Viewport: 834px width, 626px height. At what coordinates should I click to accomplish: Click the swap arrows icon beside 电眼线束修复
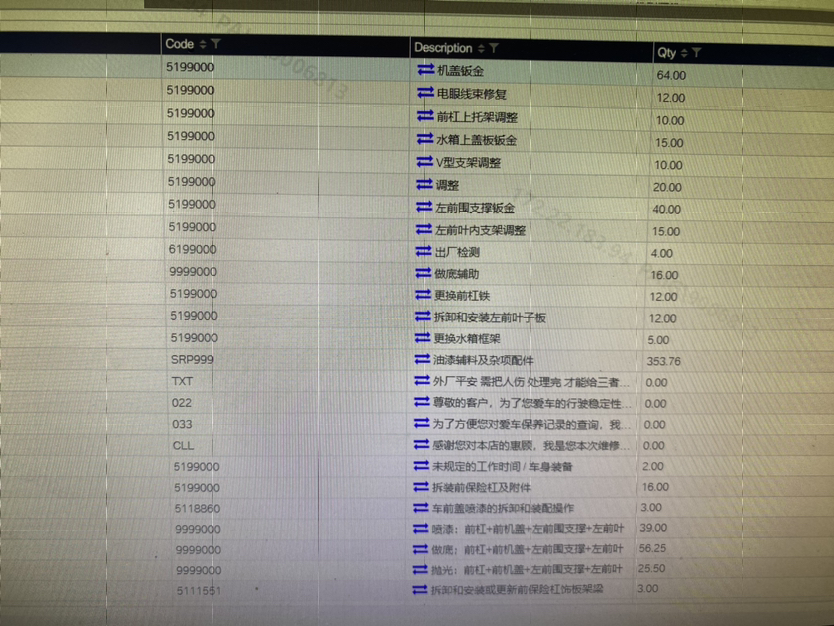(x=426, y=93)
